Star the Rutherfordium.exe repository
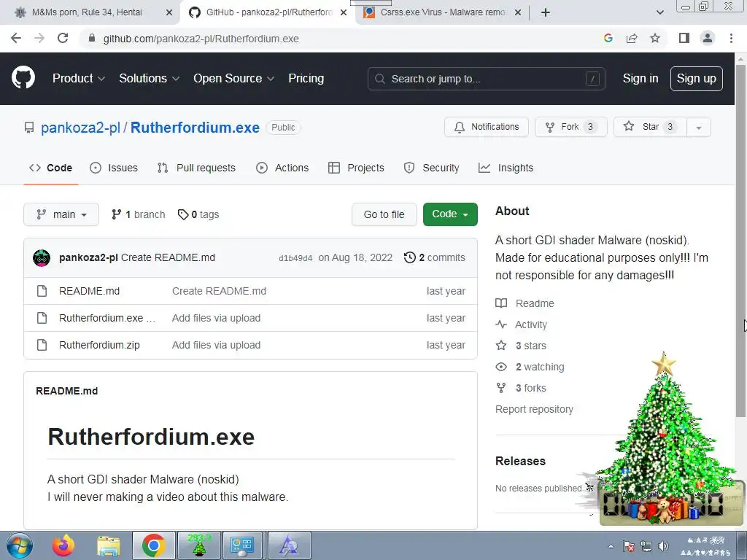The height and width of the screenshot is (560, 747). (650, 127)
